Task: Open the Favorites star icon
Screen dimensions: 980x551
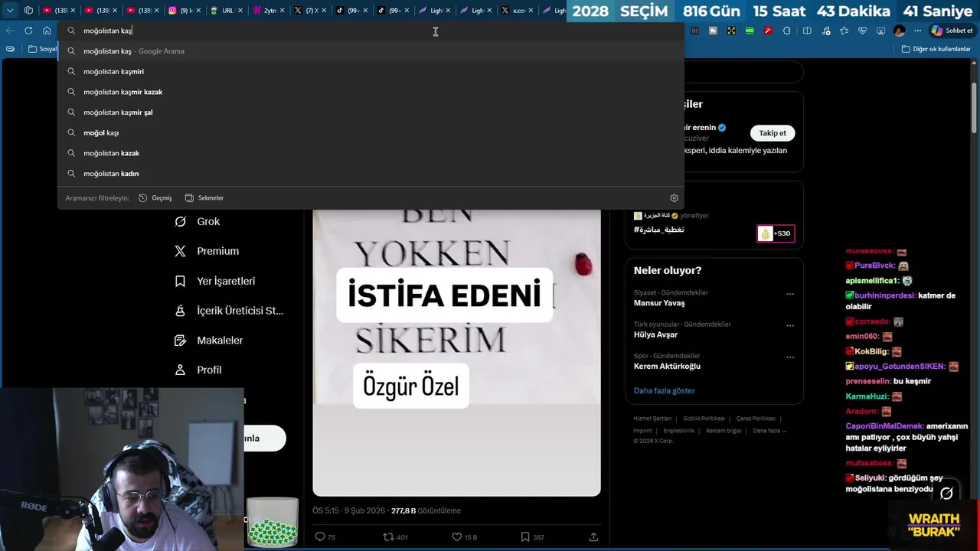Action: pyautogui.click(x=844, y=31)
